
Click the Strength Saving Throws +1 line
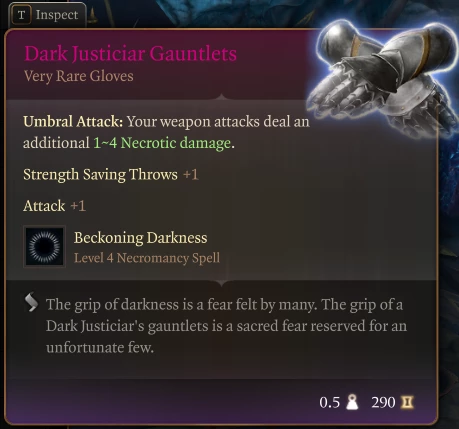click(111, 175)
